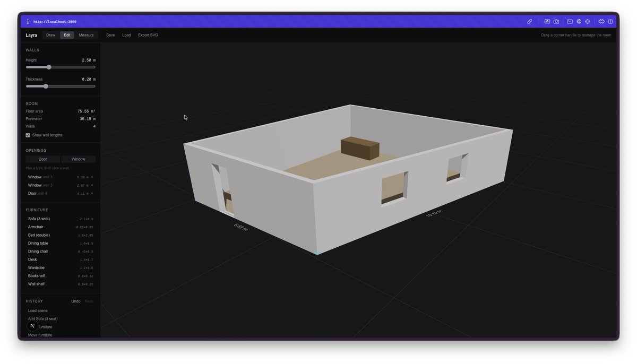The width and height of the screenshot is (637, 364).
Task: Click the link chain icon in browser bar
Action: [530, 22]
